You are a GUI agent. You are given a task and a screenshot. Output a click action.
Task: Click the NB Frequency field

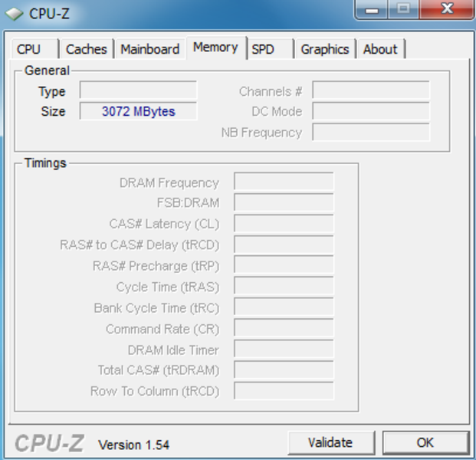point(371,132)
